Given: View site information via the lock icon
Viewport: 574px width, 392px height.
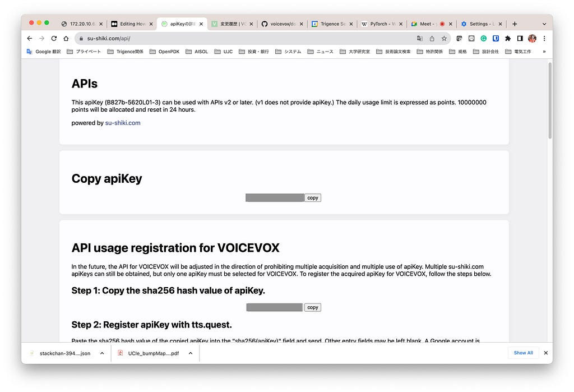Looking at the screenshot, I should coord(81,39).
